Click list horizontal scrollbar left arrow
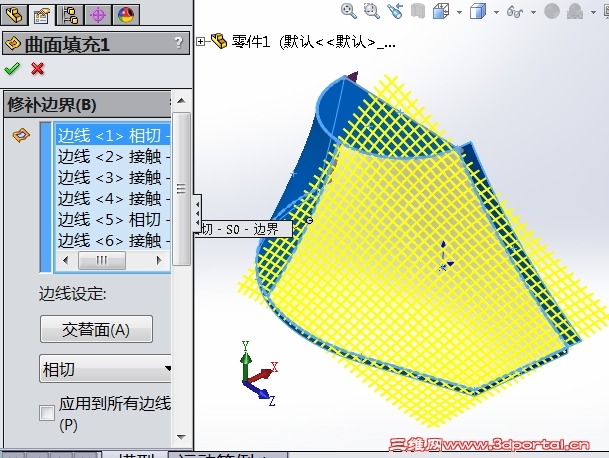Image resolution: width=609 pixels, height=458 pixels. (65, 260)
